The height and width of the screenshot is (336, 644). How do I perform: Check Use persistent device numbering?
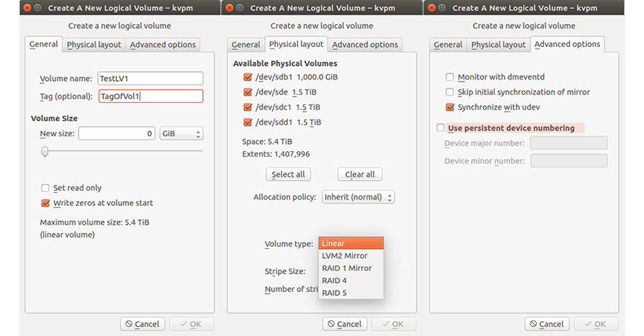point(441,128)
